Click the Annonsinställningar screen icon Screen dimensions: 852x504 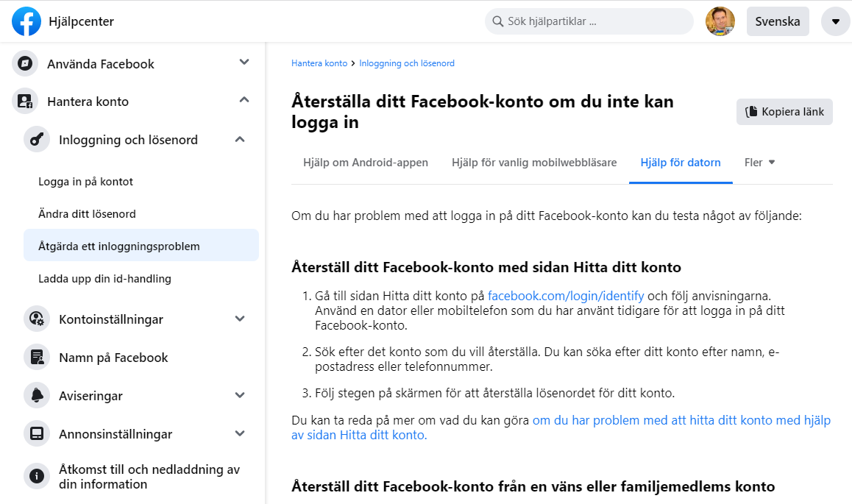(x=37, y=434)
